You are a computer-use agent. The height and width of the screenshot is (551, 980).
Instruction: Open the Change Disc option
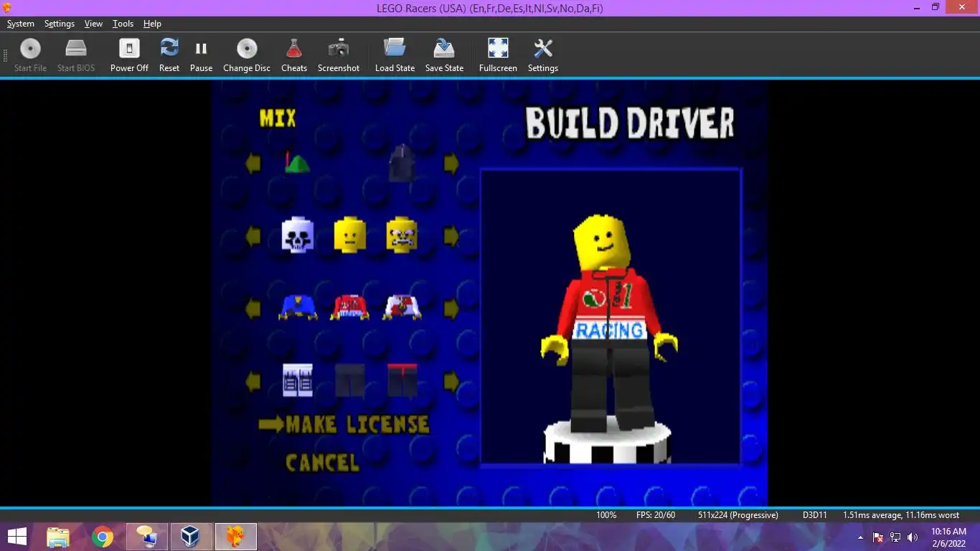pos(247,55)
